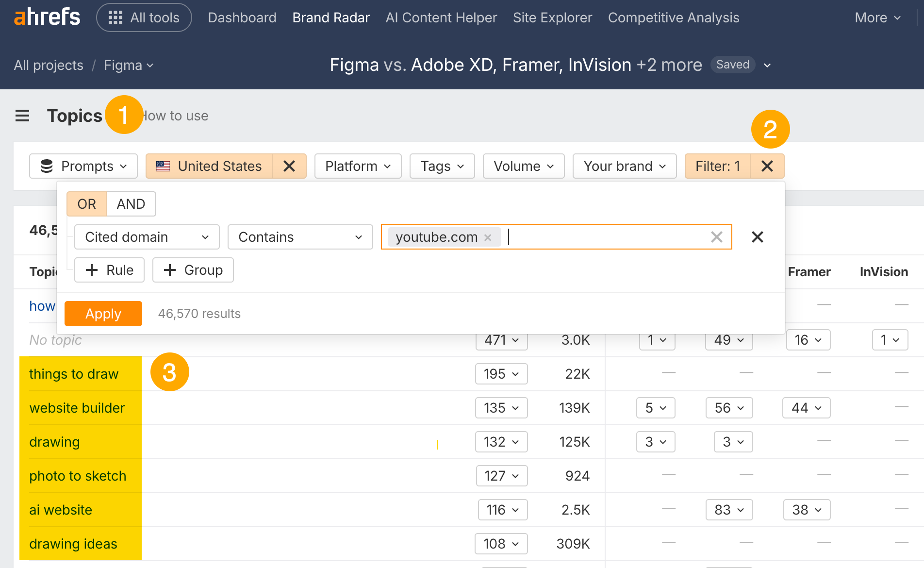Click the 139K volume value

click(x=575, y=408)
